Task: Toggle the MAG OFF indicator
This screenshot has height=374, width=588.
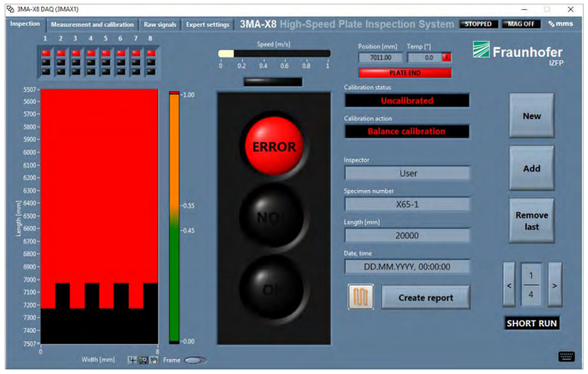Action: click(x=521, y=24)
